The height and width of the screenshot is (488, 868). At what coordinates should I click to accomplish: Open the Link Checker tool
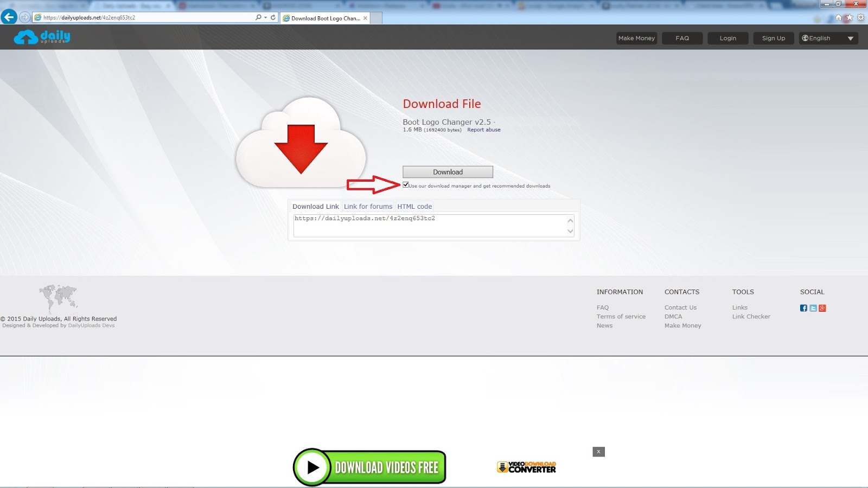[751, 317]
